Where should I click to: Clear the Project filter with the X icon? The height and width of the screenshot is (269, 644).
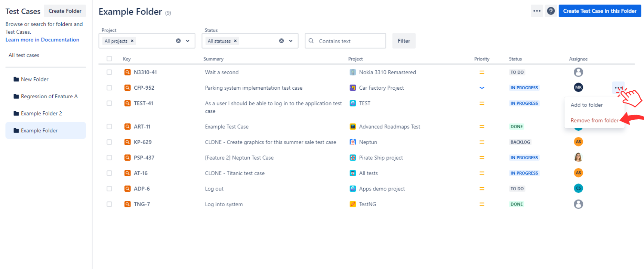click(x=178, y=41)
